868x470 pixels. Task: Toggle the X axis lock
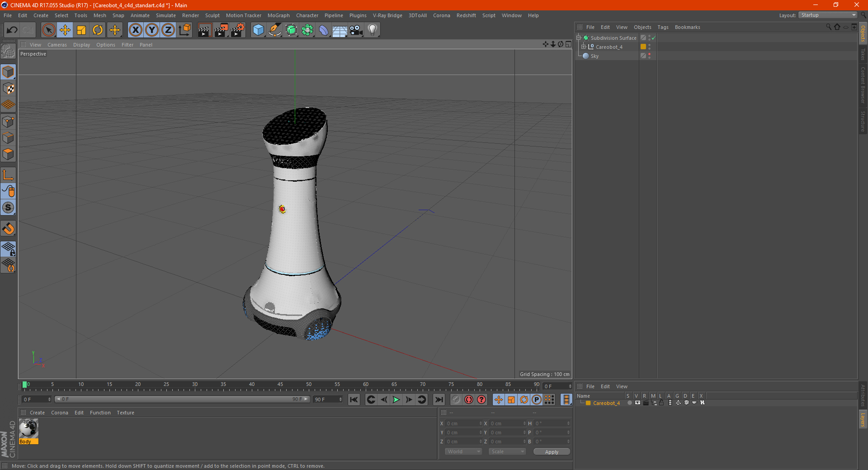135,30
